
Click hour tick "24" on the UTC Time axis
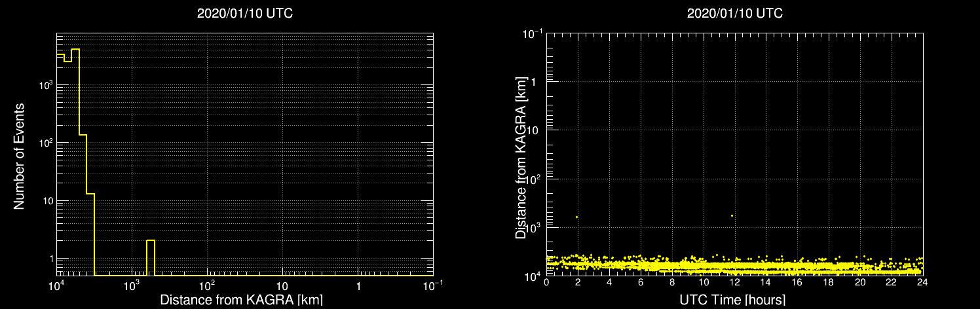pos(922,282)
